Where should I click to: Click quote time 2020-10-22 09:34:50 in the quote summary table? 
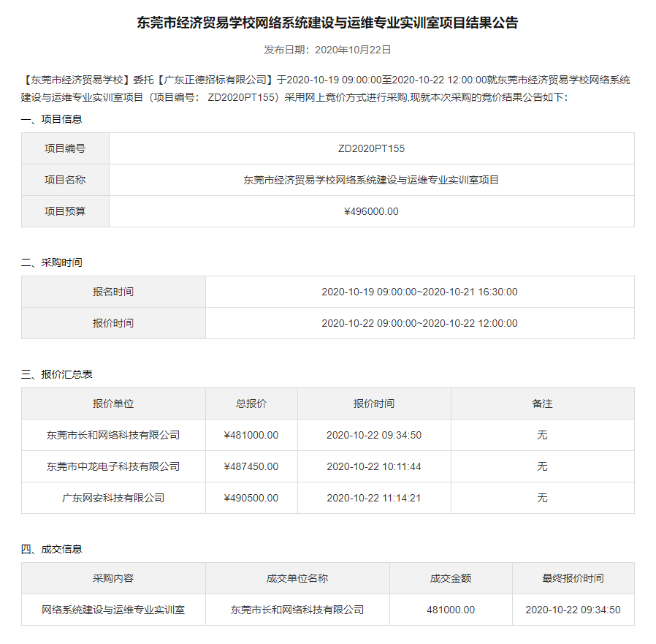(x=374, y=435)
